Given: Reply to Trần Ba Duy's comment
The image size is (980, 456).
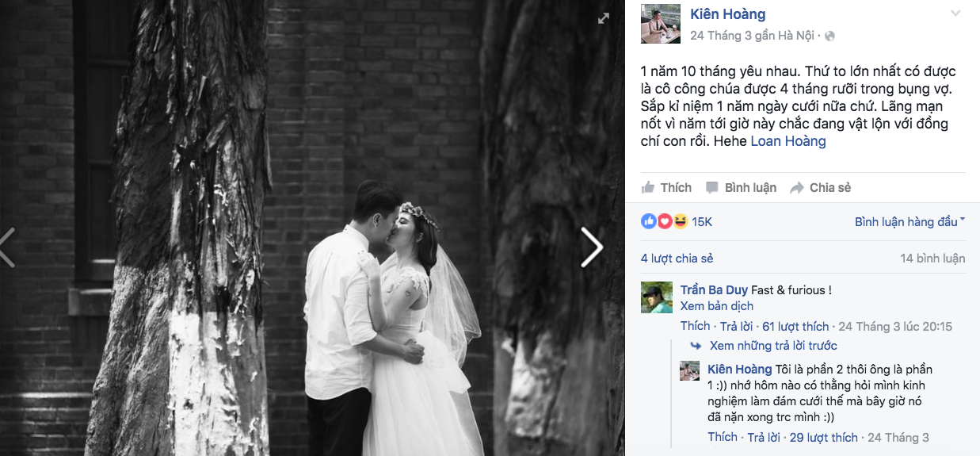Looking at the screenshot, I should (x=737, y=326).
